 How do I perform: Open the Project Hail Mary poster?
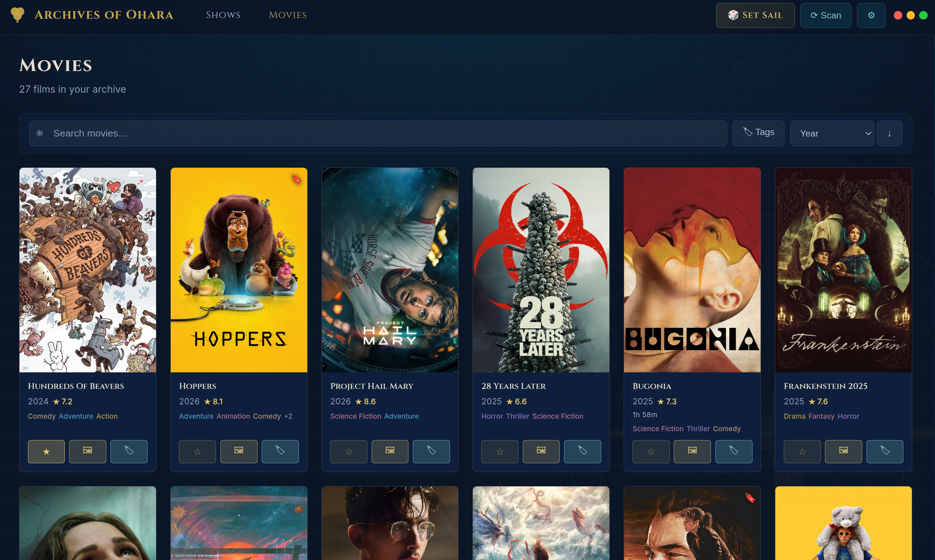click(390, 270)
